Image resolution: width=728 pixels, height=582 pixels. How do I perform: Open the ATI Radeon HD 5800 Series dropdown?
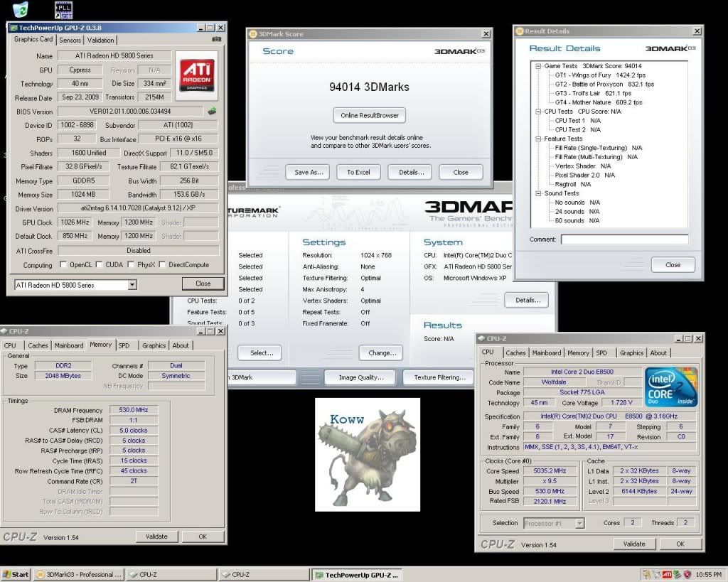tap(132, 285)
